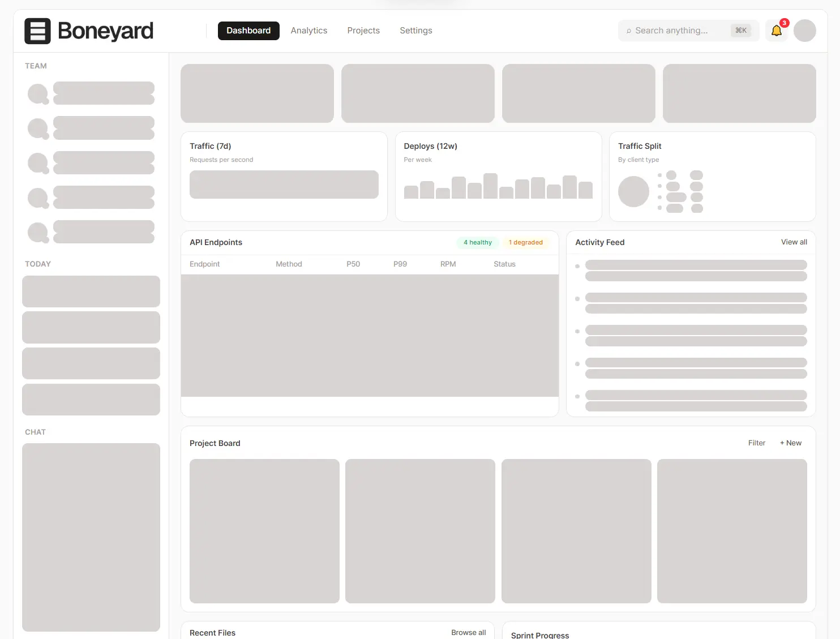This screenshot has height=639, width=840.
Task: Click the search magnifier icon
Action: point(628,31)
